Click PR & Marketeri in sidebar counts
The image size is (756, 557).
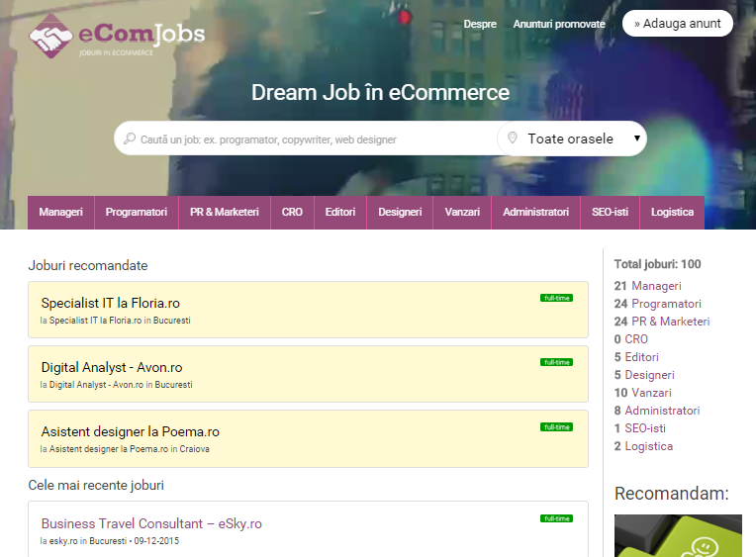[670, 322]
